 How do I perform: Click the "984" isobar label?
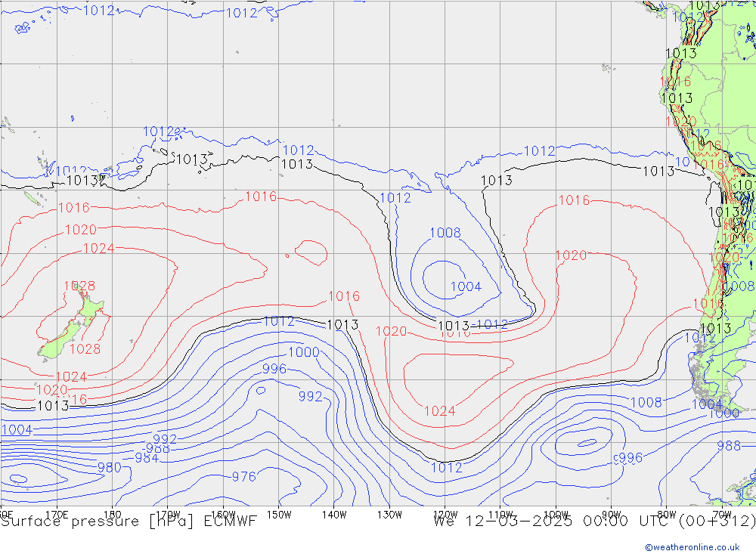147,457
